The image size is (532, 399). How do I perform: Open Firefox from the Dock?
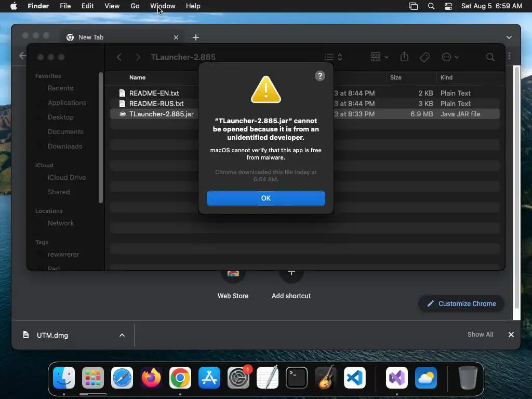click(151, 378)
